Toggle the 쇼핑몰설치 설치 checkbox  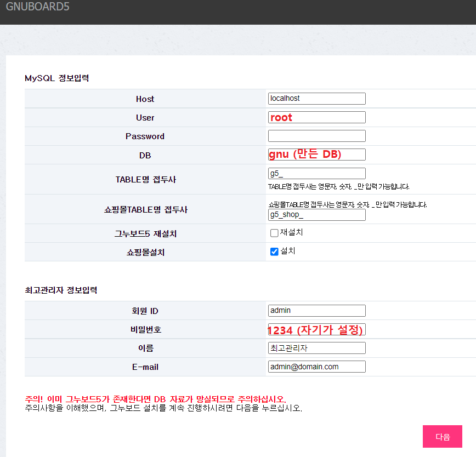[274, 252]
